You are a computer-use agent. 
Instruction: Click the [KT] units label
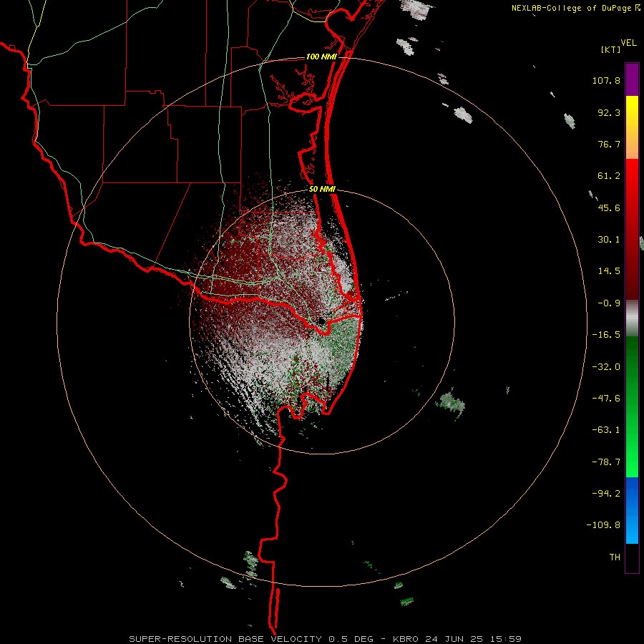pos(610,49)
